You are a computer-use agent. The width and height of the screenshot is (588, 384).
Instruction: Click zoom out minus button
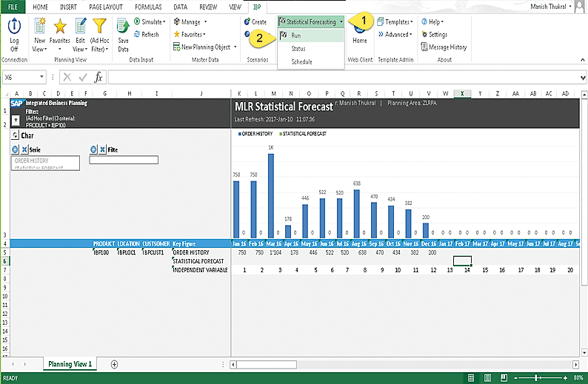click(x=516, y=378)
